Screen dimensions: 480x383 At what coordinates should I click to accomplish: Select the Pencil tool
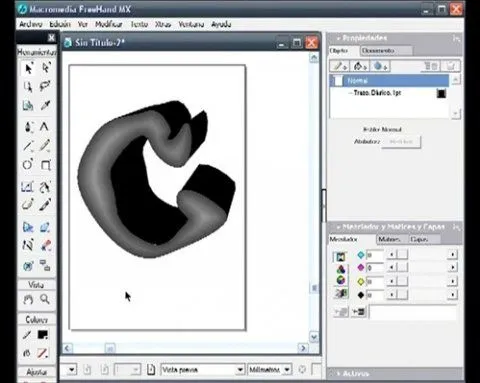pyautogui.click(x=45, y=146)
